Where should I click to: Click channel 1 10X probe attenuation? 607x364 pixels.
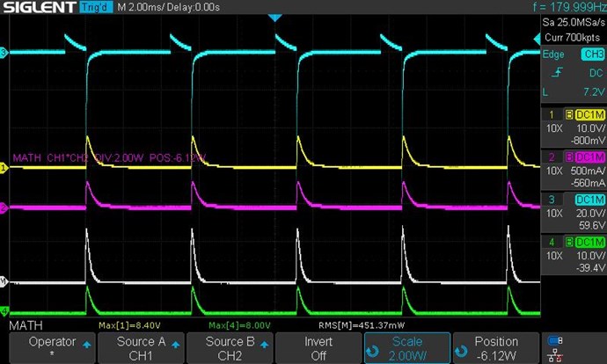(x=554, y=128)
